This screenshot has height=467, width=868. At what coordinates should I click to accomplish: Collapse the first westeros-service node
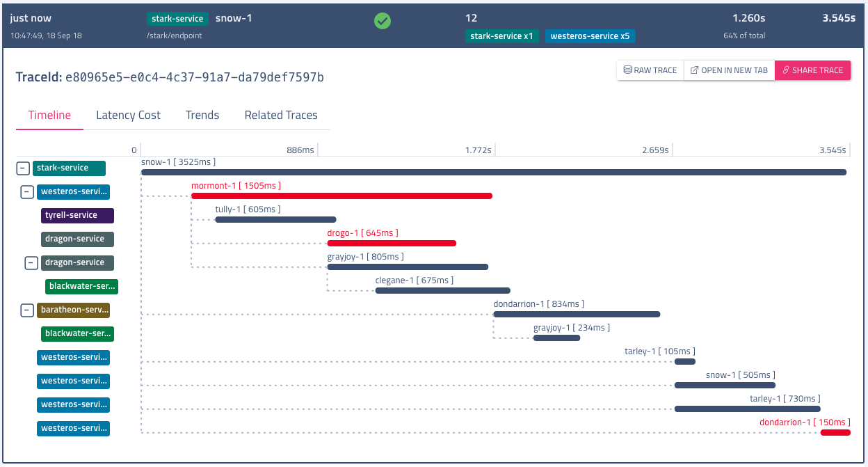pos(27,191)
